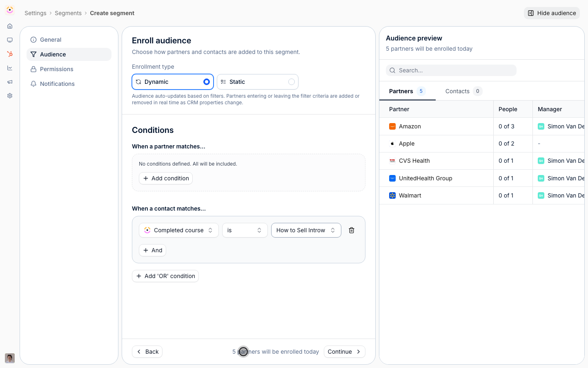Click the Manager column header
Viewport: 588px width, 368px height.
(559, 109)
